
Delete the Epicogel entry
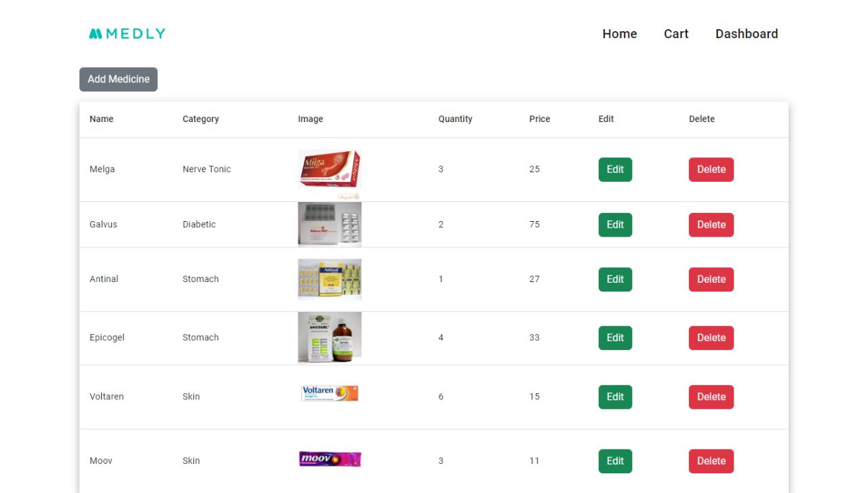[x=711, y=337]
